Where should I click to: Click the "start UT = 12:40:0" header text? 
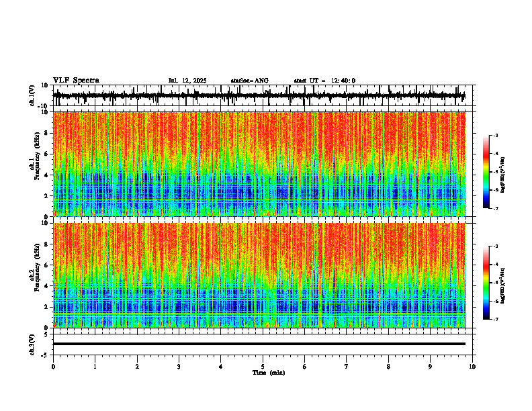[x=324, y=81]
